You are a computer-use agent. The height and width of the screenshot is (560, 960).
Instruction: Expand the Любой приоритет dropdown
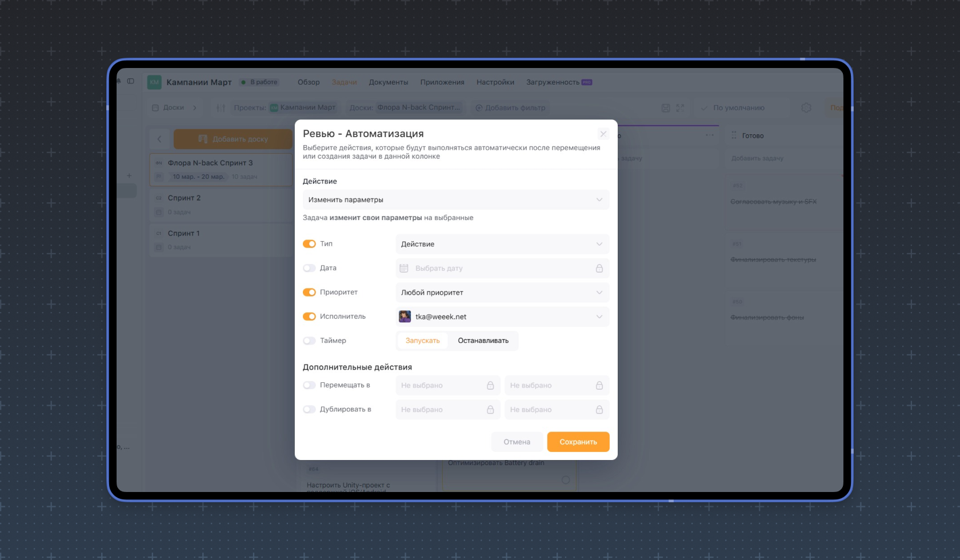502,293
